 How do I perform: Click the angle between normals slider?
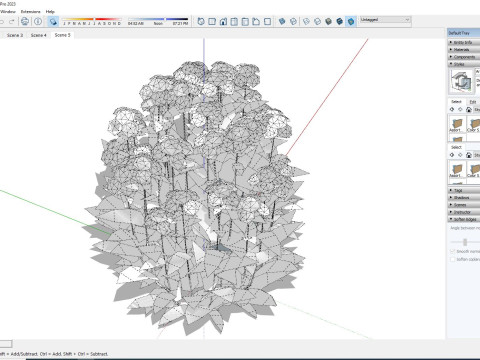coord(465,242)
